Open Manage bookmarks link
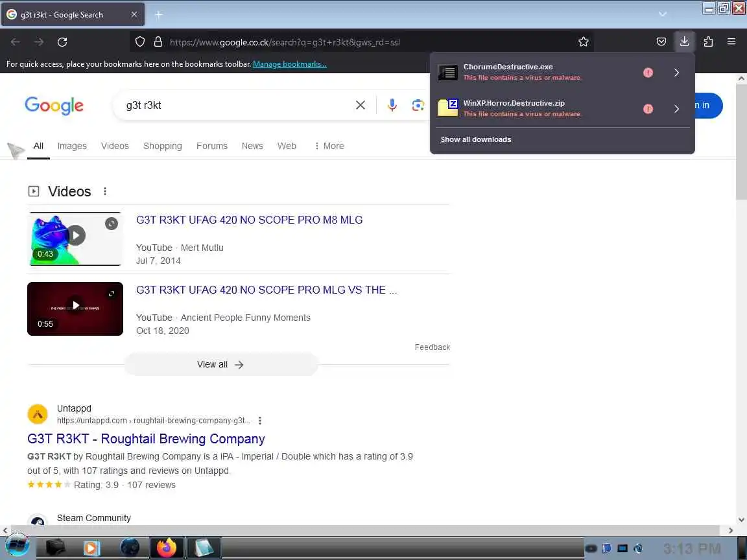Image resolution: width=747 pixels, height=560 pixels. point(290,64)
